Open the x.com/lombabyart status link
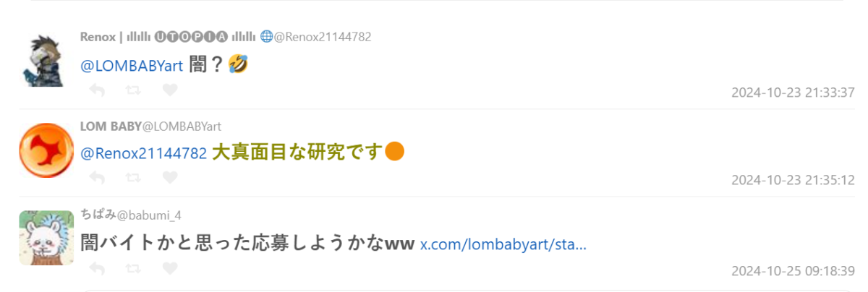The image size is (868, 292). pyautogui.click(x=503, y=244)
